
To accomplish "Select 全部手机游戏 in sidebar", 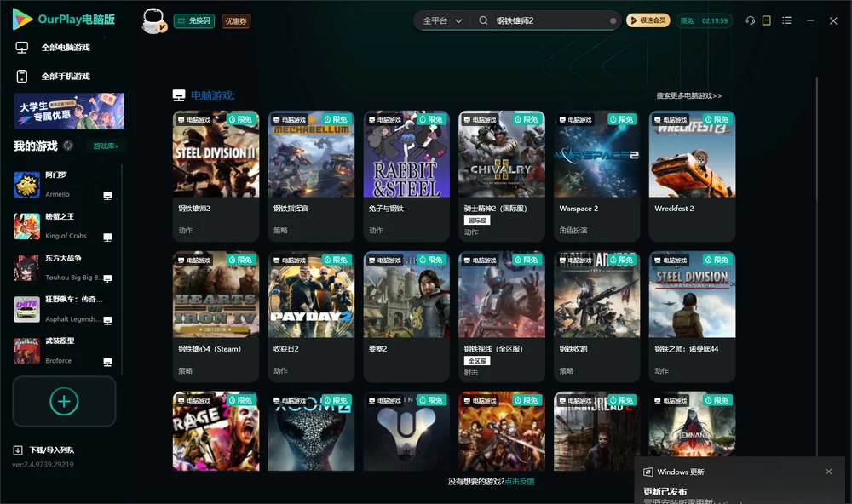I will click(x=66, y=76).
